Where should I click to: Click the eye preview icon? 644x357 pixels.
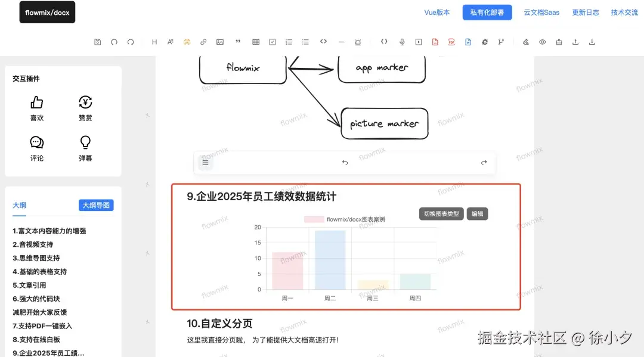542,42
